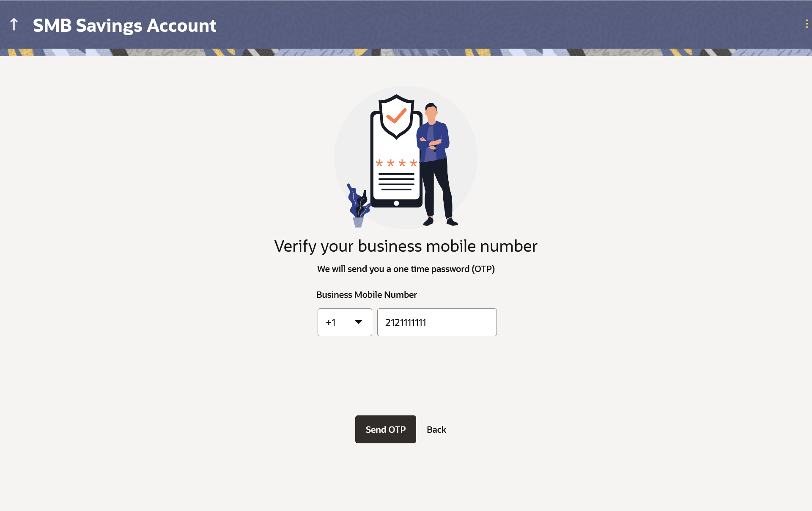
Task: Click the orange asterisks on phone graphic
Action: click(x=396, y=163)
